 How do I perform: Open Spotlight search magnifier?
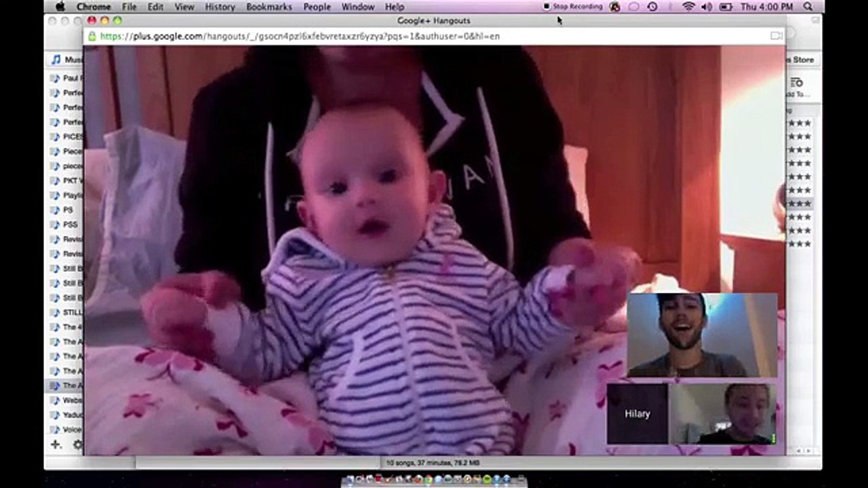(808, 7)
